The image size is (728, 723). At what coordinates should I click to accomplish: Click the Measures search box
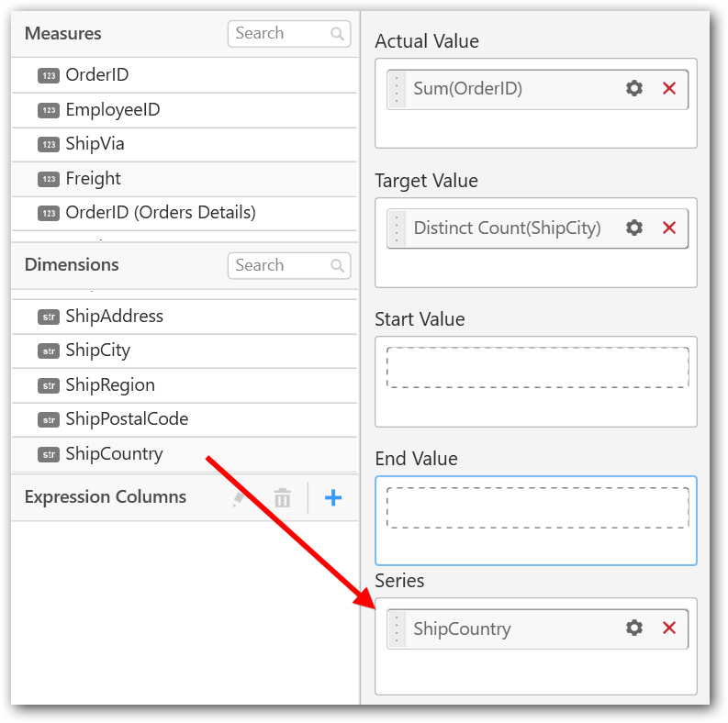[x=280, y=34]
